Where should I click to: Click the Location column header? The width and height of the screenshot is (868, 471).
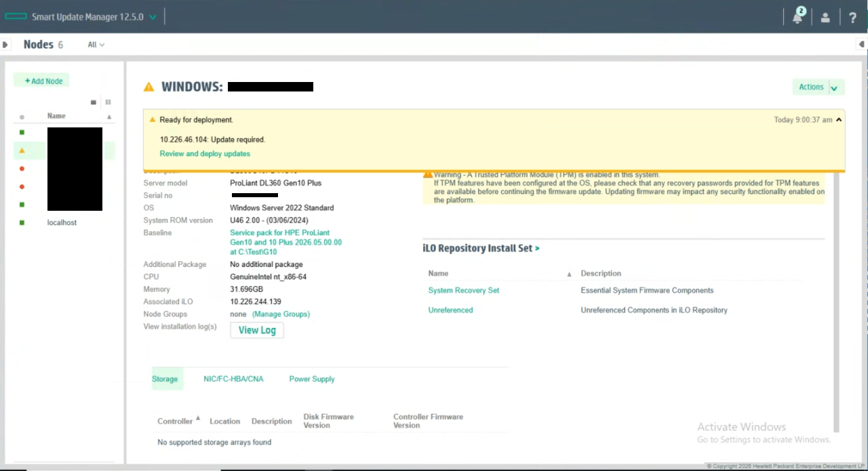pos(224,421)
